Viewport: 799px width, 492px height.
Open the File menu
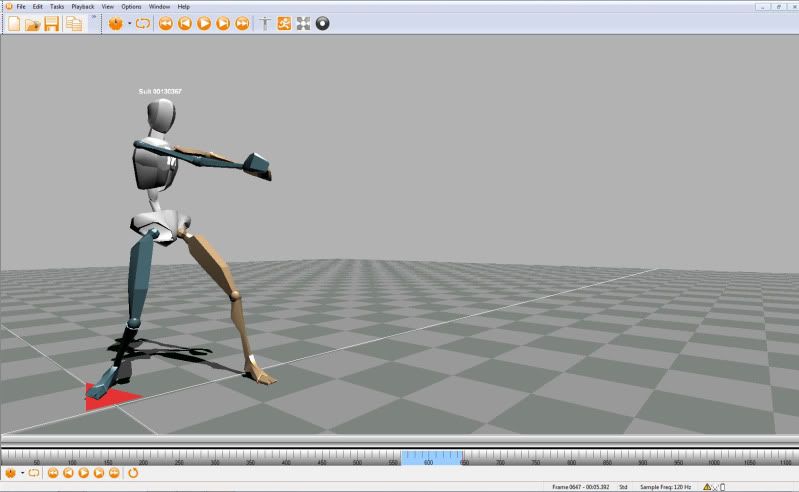(21, 7)
